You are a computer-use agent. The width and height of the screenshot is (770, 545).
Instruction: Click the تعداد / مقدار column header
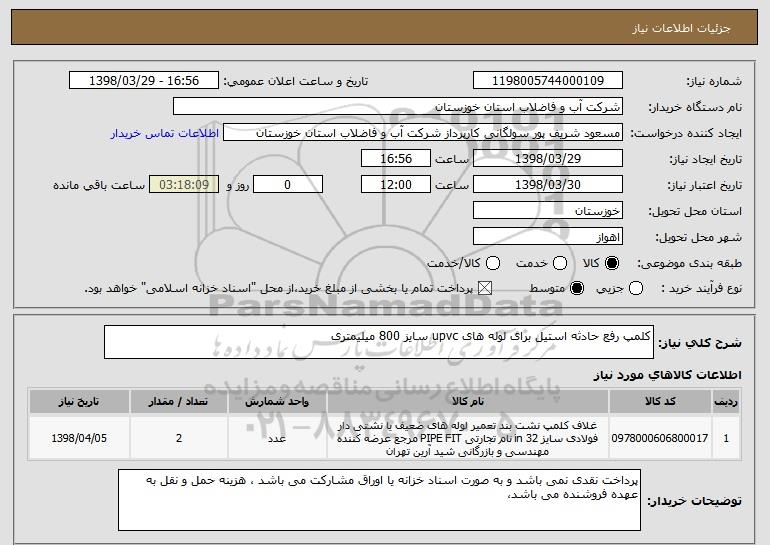tap(178, 402)
